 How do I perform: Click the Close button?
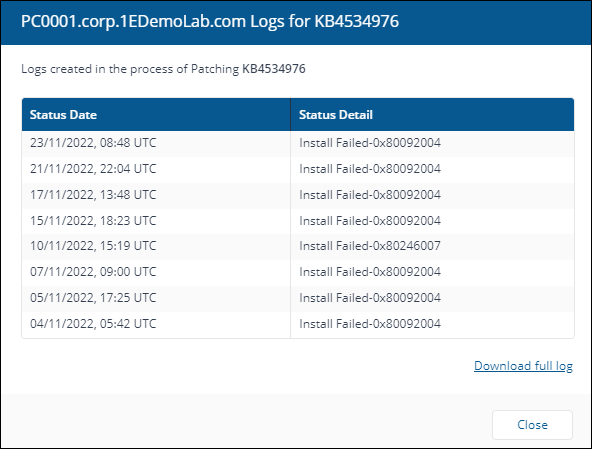532,425
